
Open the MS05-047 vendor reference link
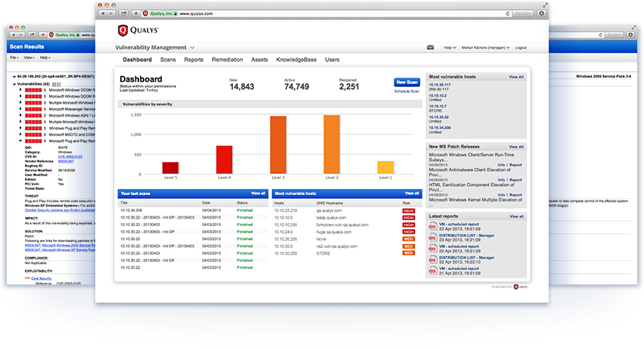(65, 161)
